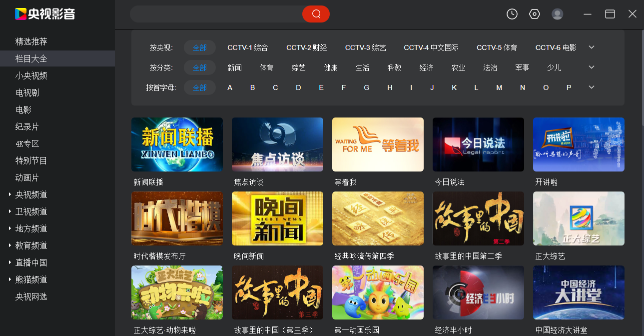Open 央视网选 section
The width and height of the screenshot is (644, 336).
[31, 296]
